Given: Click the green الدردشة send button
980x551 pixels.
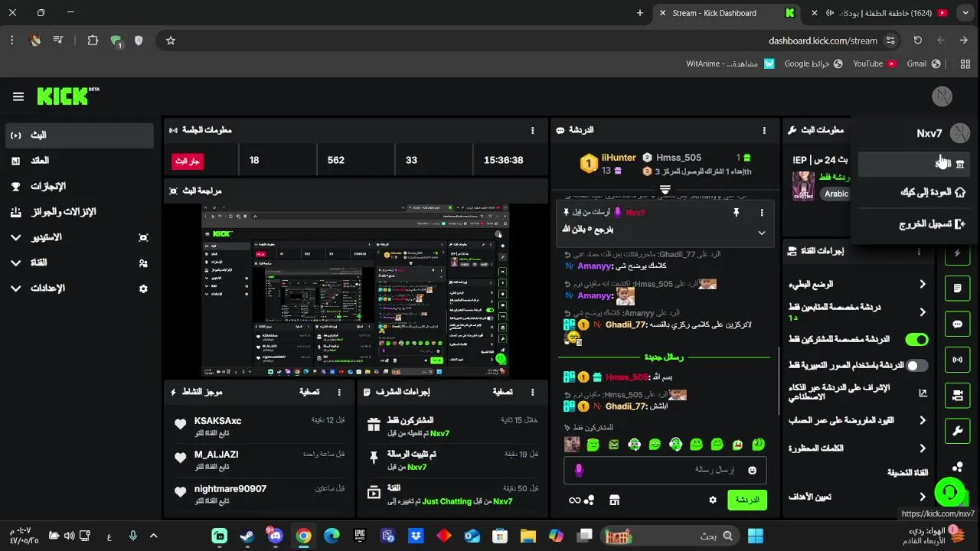Looking at the screenshot, I should tap(746, 500).
